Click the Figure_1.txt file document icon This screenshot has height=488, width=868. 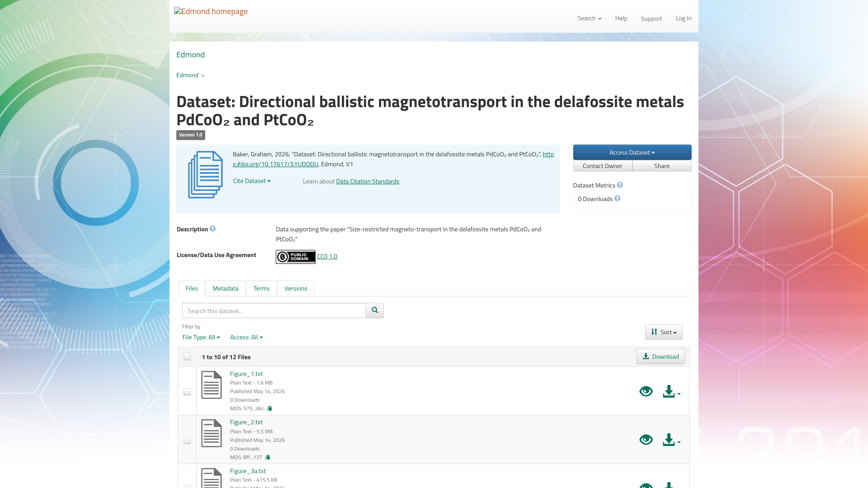pos(211,385)
